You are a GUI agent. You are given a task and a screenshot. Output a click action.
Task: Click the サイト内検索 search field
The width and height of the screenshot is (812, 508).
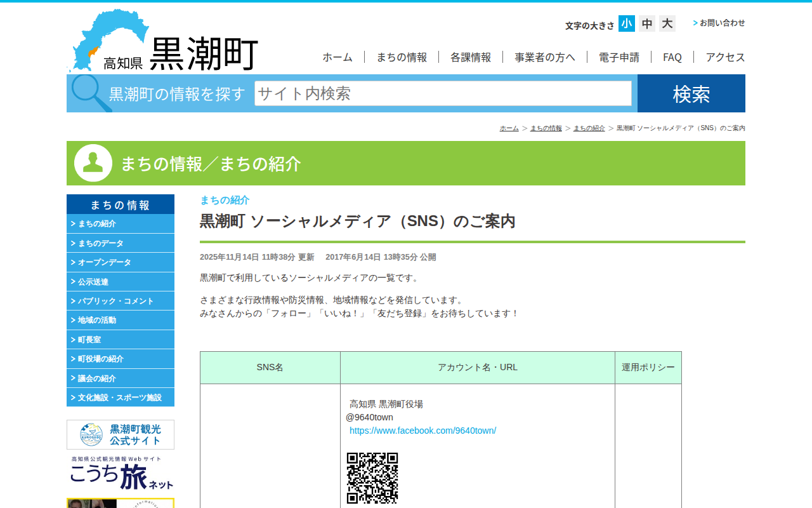[443, 93]
